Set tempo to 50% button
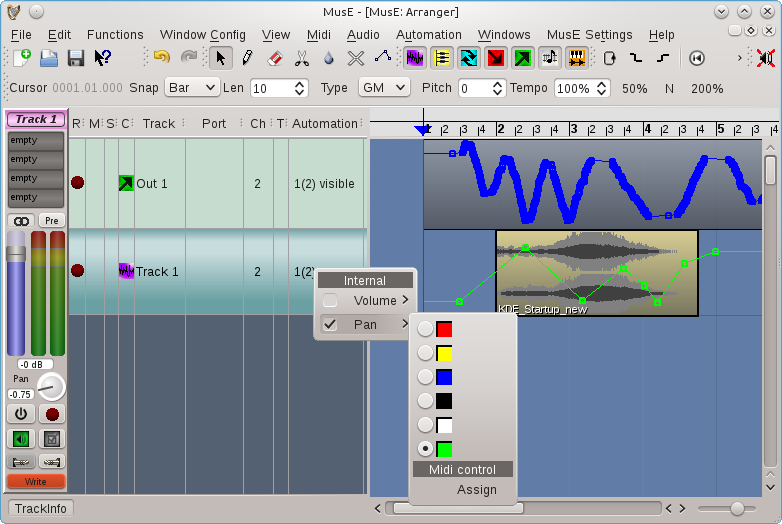 [634, 88]
